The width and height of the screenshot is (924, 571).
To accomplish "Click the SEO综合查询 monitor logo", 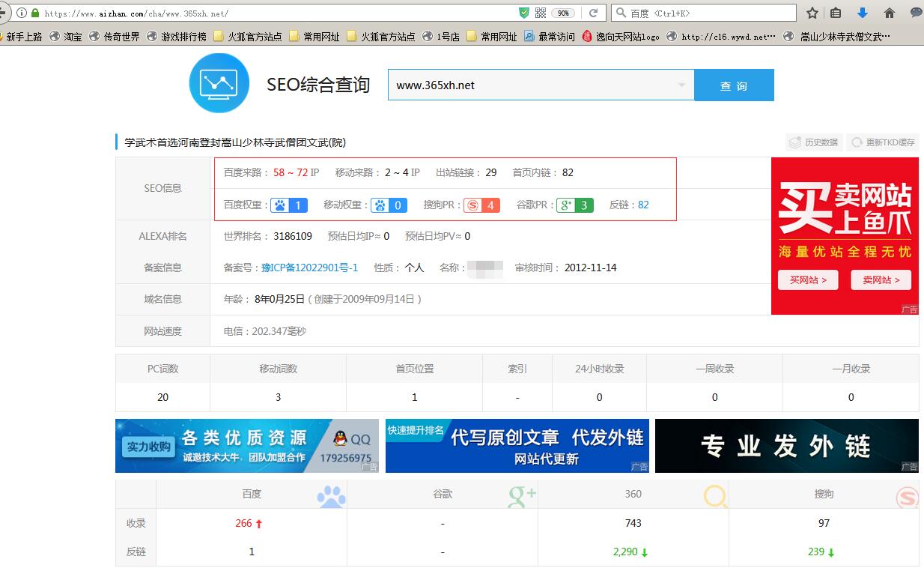I will click(218, 85).
